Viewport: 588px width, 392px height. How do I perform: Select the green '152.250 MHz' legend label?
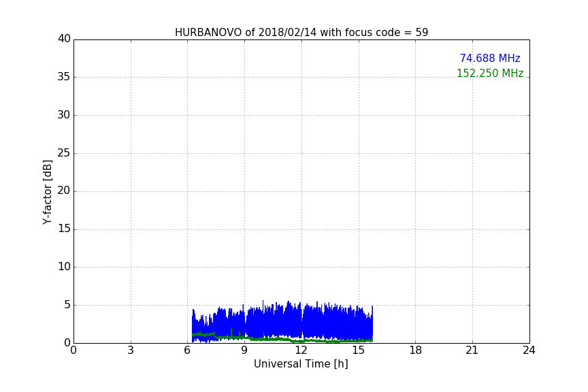pos(490,73)
